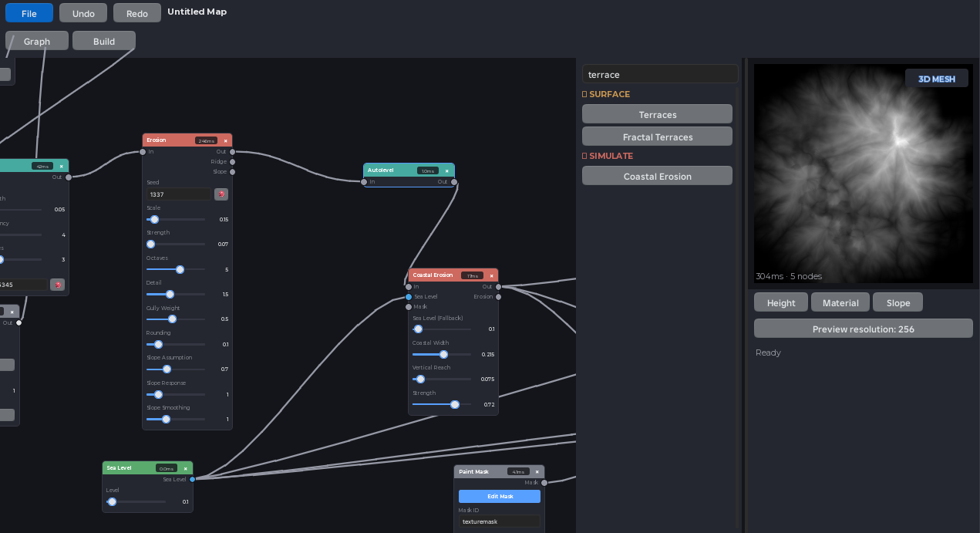Click the dice icon beside seed 6345
This screenshot has height=533, width=980.
point(58,285)
